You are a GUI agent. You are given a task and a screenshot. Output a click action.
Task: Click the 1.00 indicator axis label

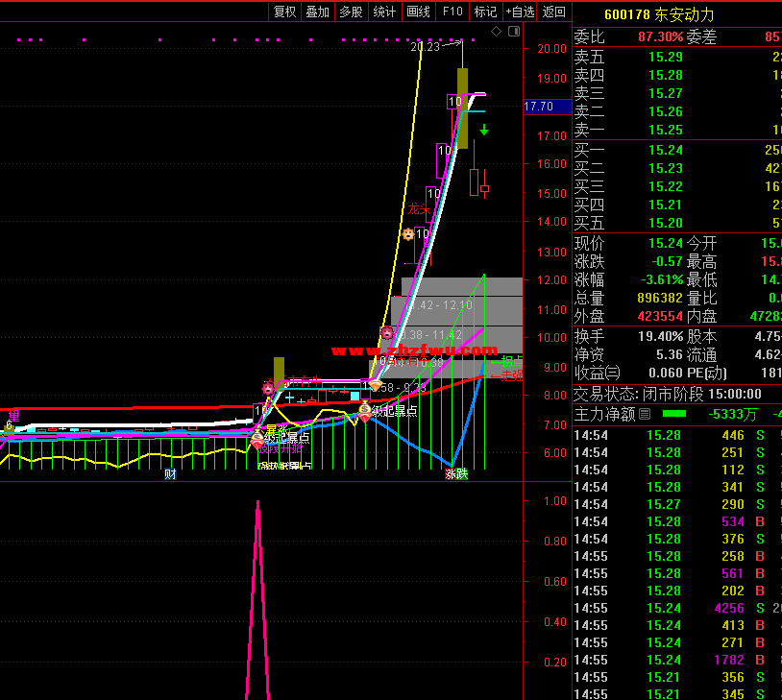[x=554, y=500]
